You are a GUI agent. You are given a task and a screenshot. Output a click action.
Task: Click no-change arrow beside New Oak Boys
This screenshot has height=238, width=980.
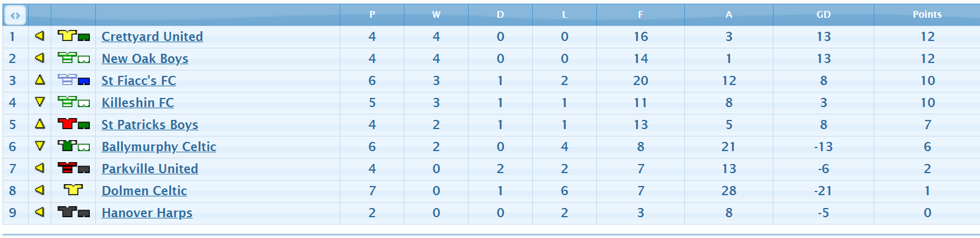pos(40,58)
